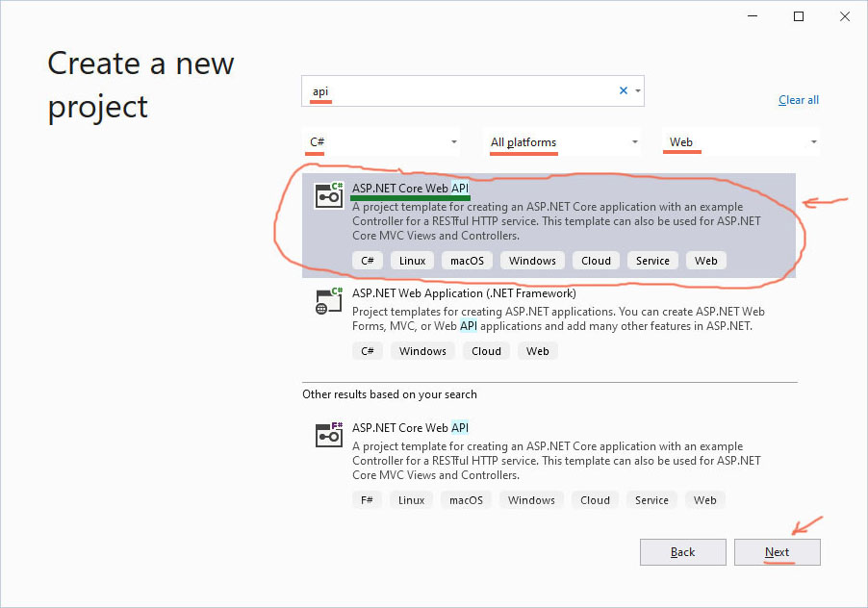Open the Web project type dropdown
The height and width of the screenshot is (608, 868).
point(741,142)
